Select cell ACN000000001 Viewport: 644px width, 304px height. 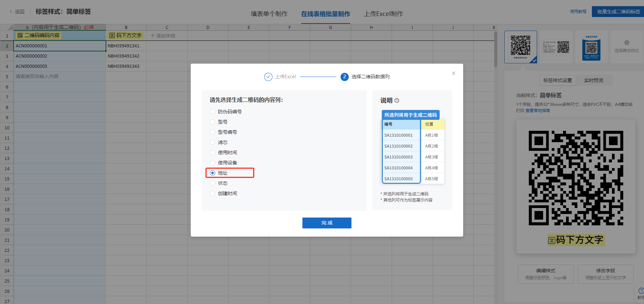tap(60, 46)
